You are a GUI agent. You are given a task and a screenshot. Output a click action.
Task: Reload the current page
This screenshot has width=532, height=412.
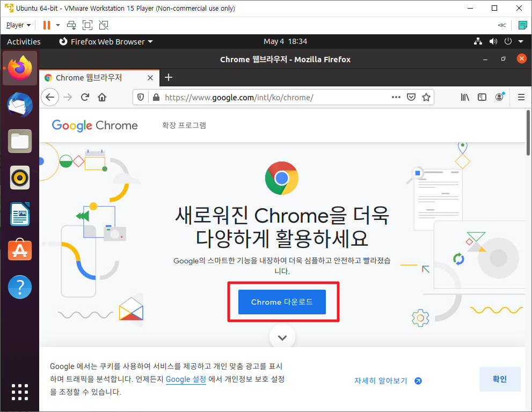[x=85, y=97]
